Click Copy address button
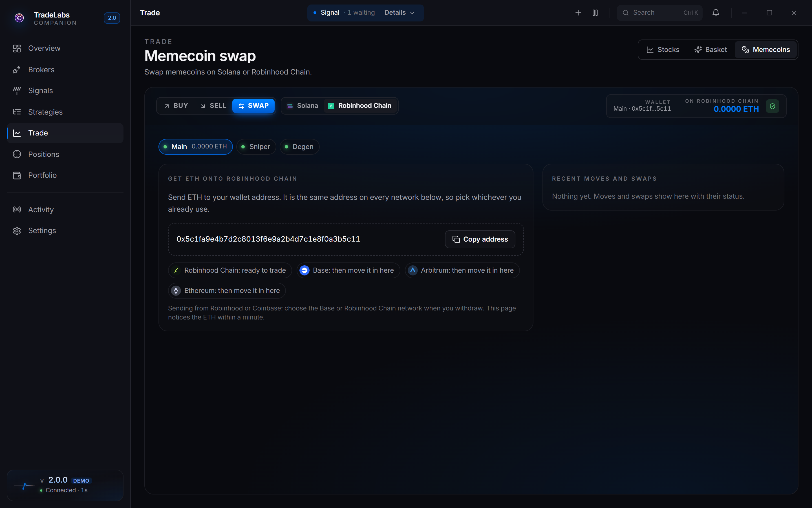This screenshot has width=812, height=508. (480, 239)
